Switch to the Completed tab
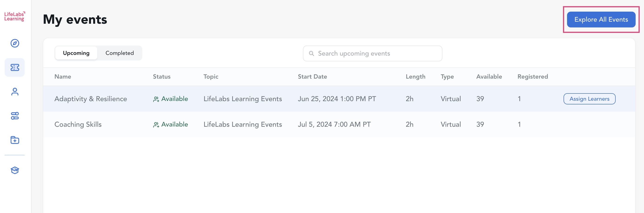This screenshot has width=644, height=213. pyautogui.click(x=120, y=53)
